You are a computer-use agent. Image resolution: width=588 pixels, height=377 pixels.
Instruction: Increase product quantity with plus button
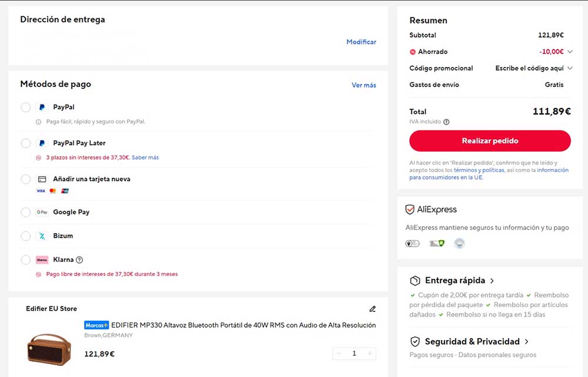pos(370,354)
